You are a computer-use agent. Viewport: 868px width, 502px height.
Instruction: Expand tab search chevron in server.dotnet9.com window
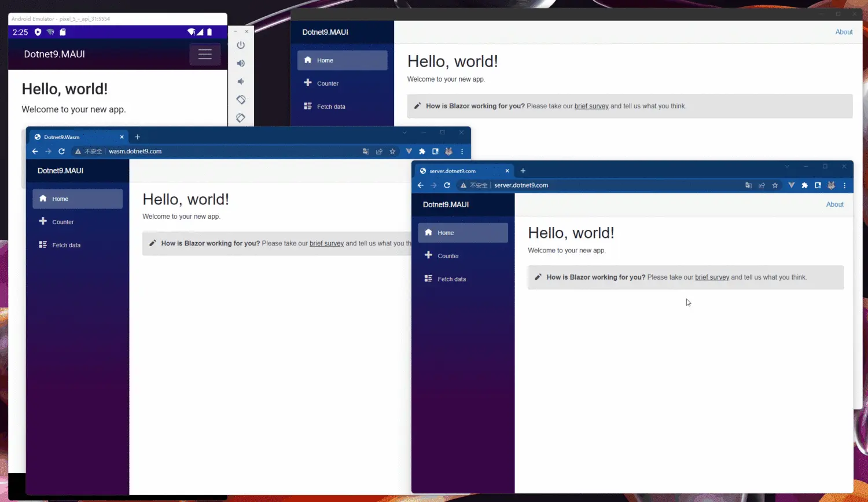pos(786,167)
